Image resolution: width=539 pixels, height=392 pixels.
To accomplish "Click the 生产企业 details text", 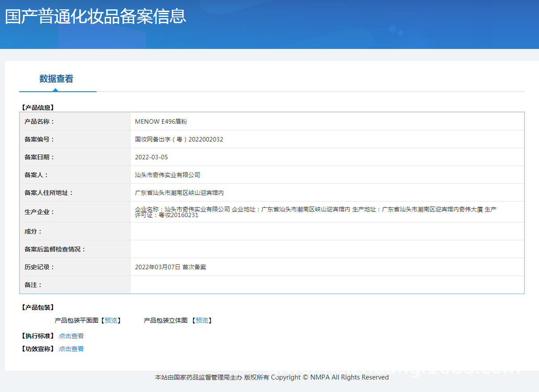I will coord(315,212).
